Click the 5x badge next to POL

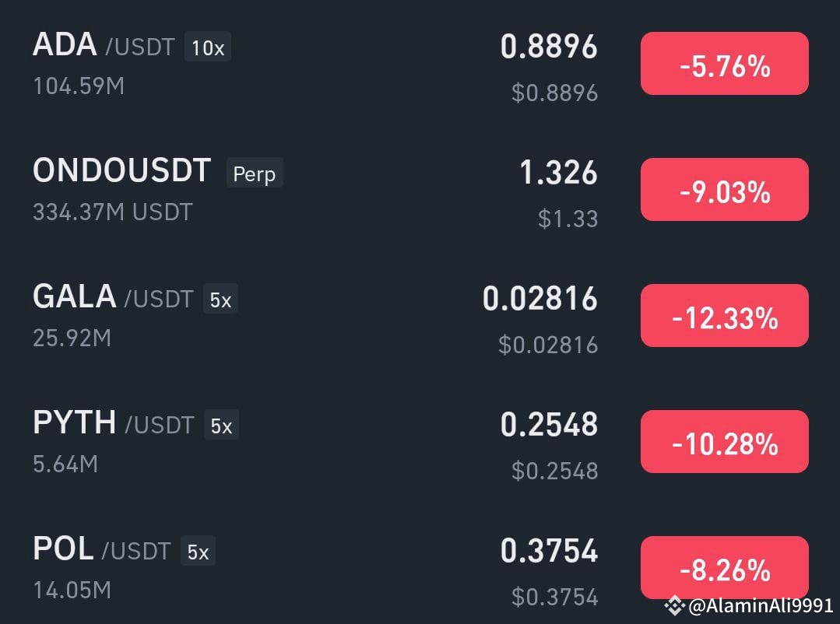click(198, 551)
